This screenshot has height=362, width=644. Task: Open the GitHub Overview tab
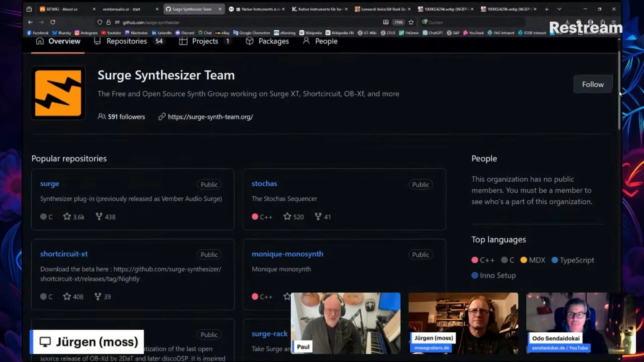(x=58, y=41)
